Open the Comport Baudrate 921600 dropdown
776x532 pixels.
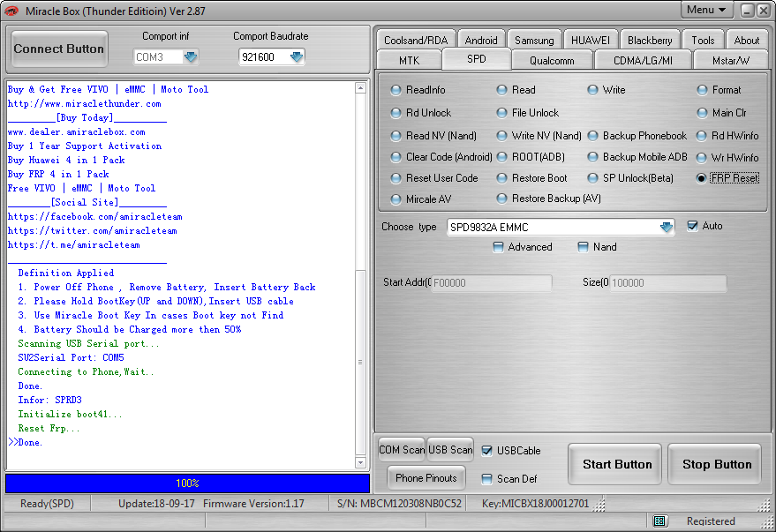(x=297, y=56)
